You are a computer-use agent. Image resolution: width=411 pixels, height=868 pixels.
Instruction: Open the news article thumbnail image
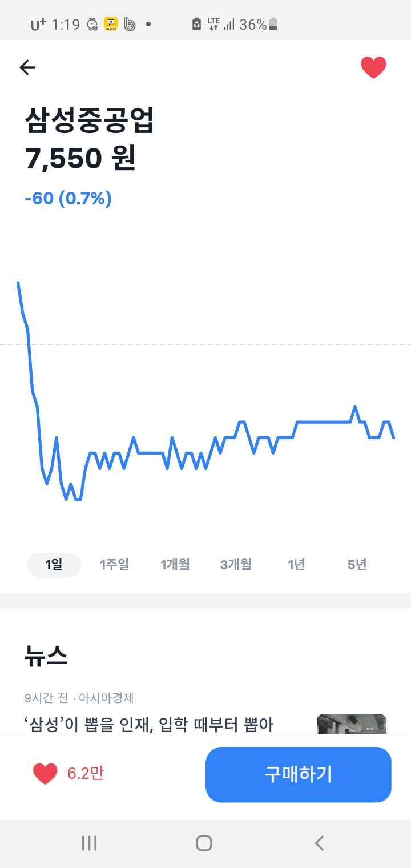pyautogui.click(x=352, y=724)
